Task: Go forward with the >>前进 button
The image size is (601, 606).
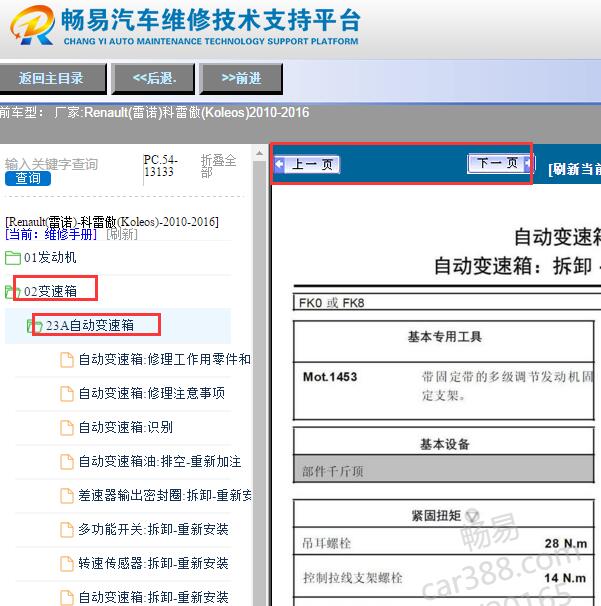Action: point(241,78)
